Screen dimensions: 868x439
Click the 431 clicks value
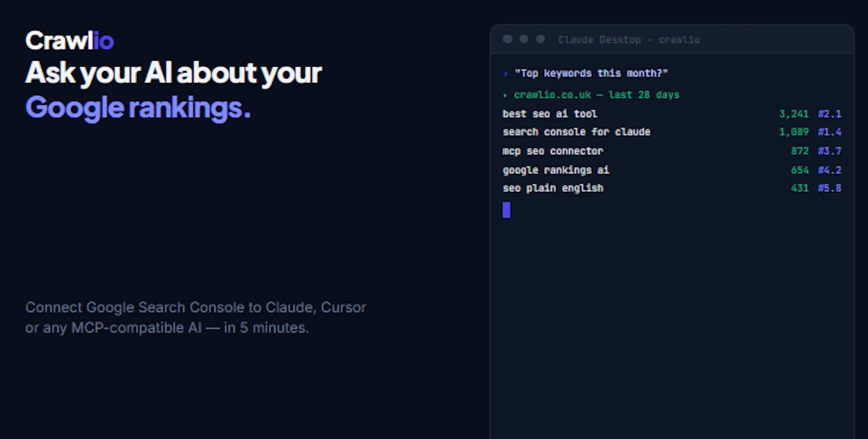click(x=800, y=188)
